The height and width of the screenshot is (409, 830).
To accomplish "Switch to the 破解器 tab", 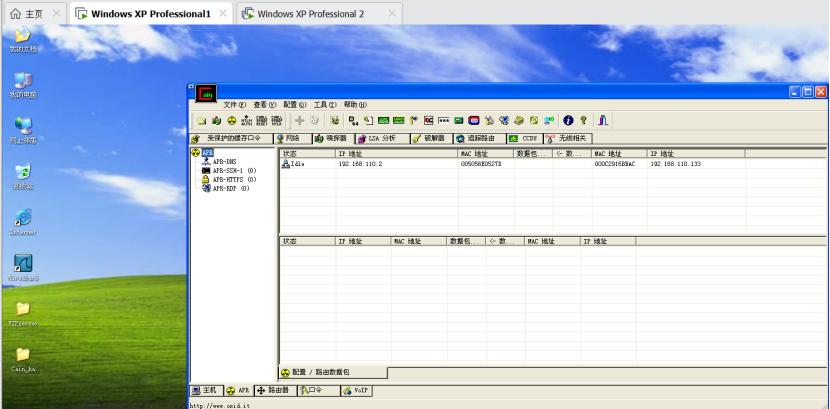I will 431,139.
